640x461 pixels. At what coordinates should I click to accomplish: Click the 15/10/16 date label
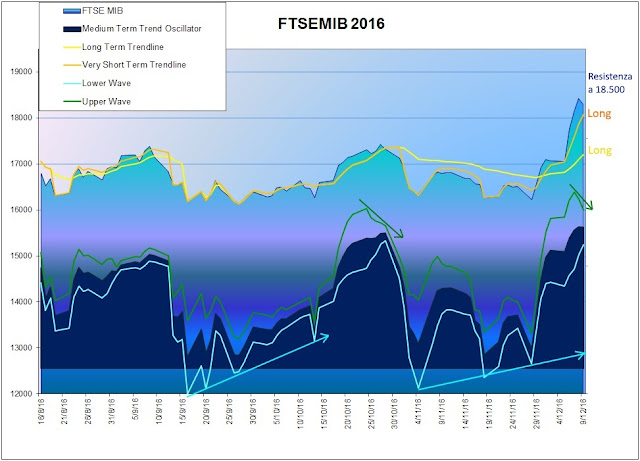[326, 413]
